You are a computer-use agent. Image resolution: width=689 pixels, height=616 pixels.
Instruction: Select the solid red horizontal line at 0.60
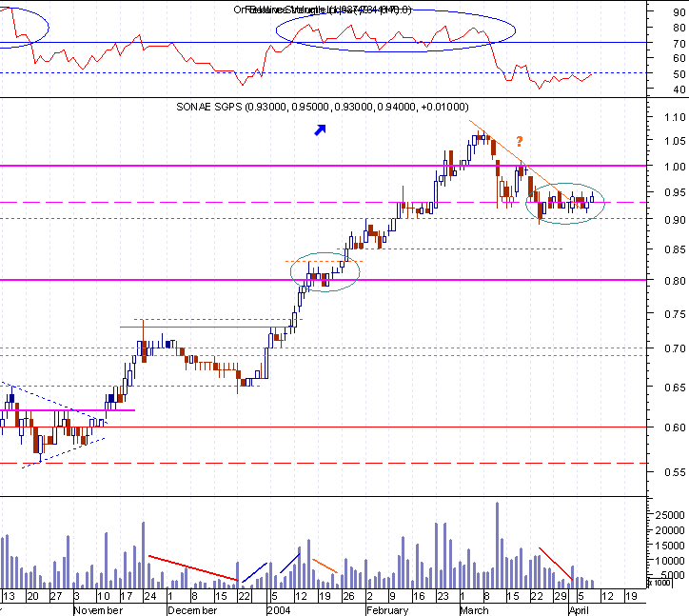click(x=323, y=427)
